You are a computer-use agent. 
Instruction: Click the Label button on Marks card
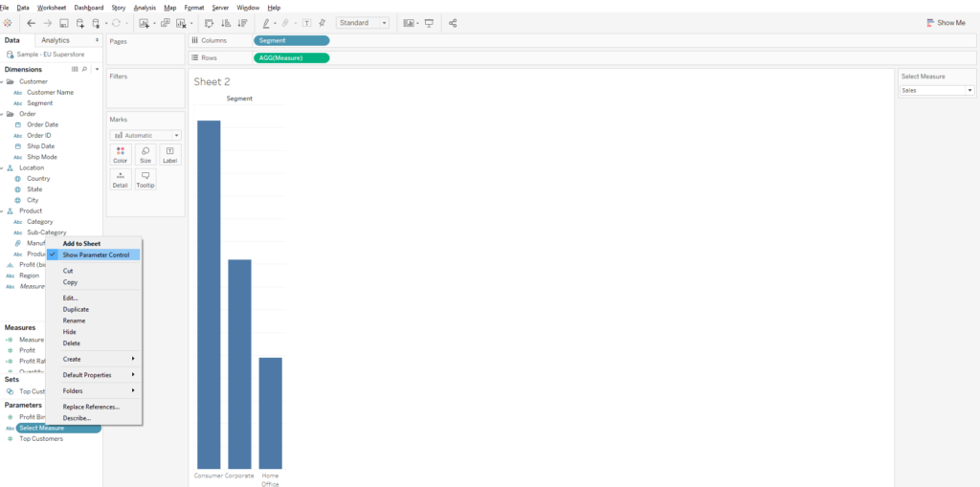coord(170,154)
